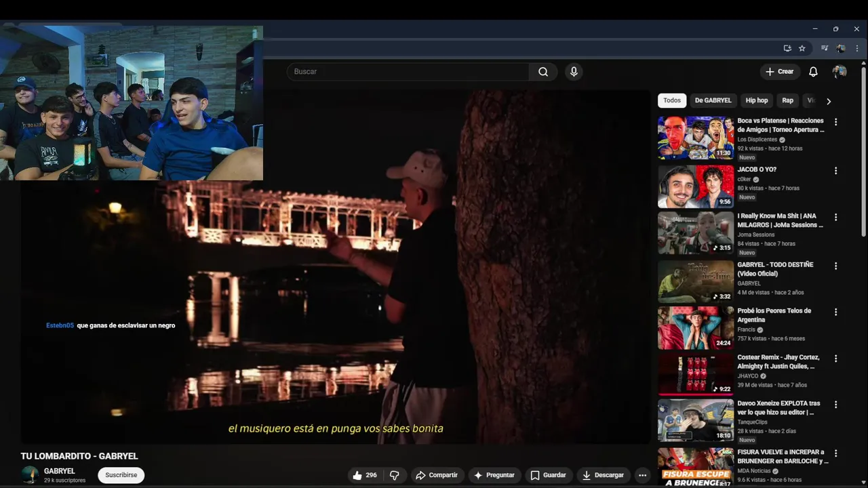Select the De GABRYEL filter chip
868x488 pixels.
(x=713, y=100)
